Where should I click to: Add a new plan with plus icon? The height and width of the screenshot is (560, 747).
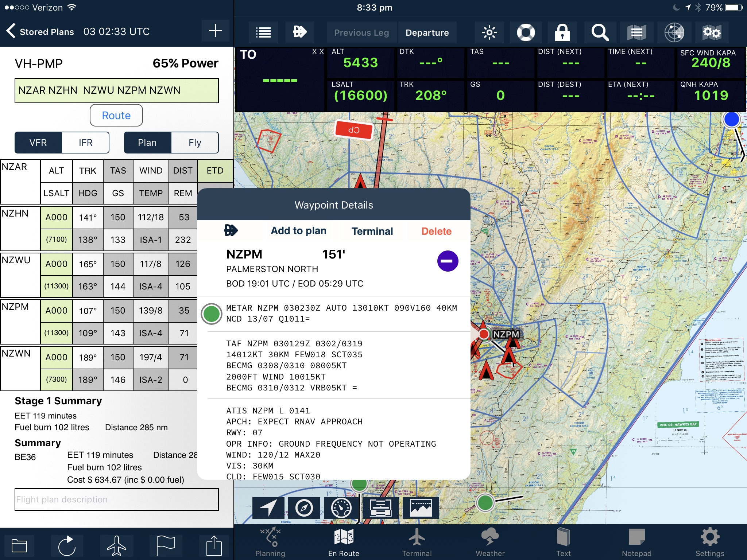click(x=215, y=31)
